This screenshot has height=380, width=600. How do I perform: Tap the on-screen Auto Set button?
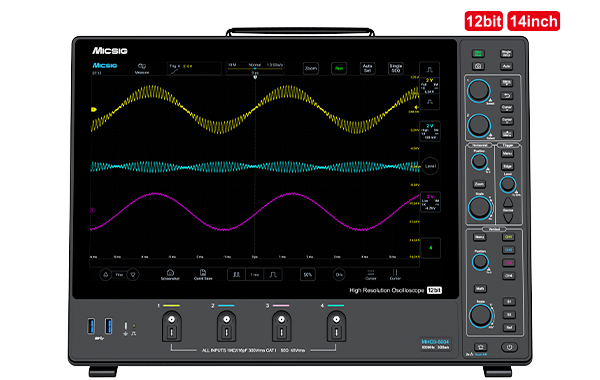point(367,68)
